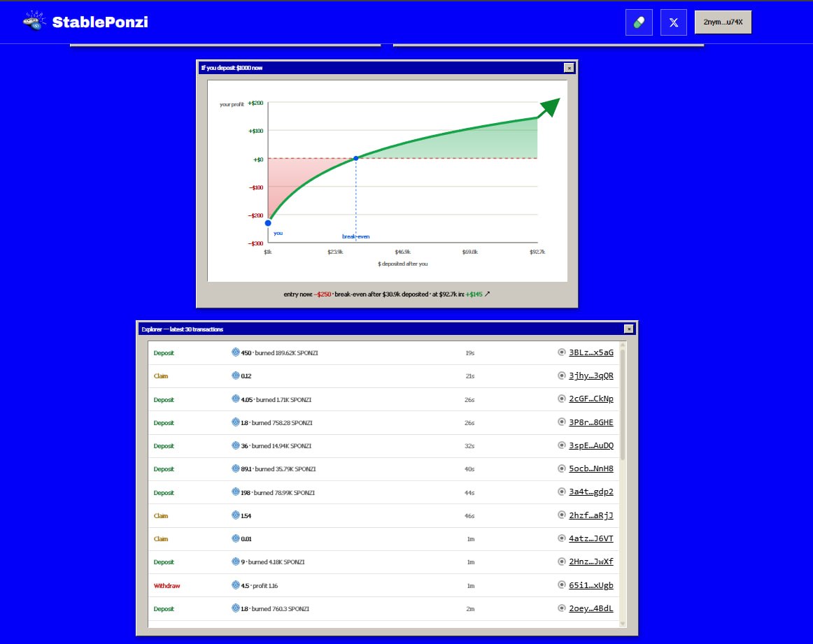Click coin icon in the 1.54 claim row
813x644 pixels.
tap(235, 515)
